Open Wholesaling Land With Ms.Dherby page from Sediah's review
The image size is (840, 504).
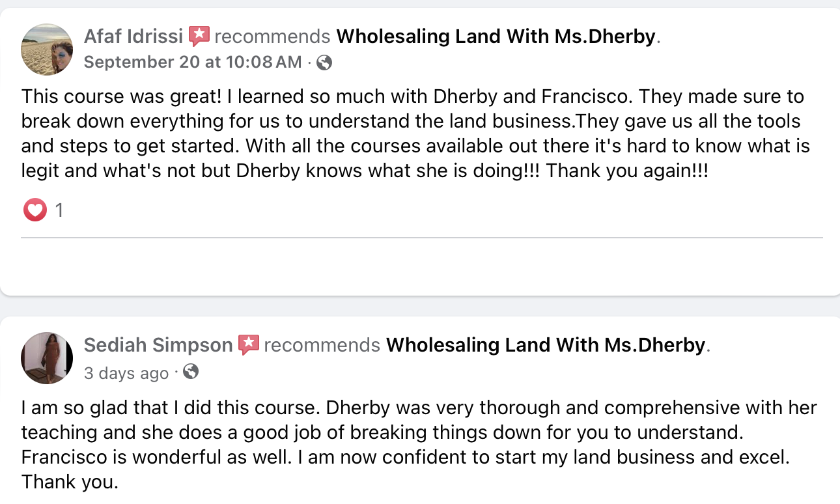click(546, 345)
